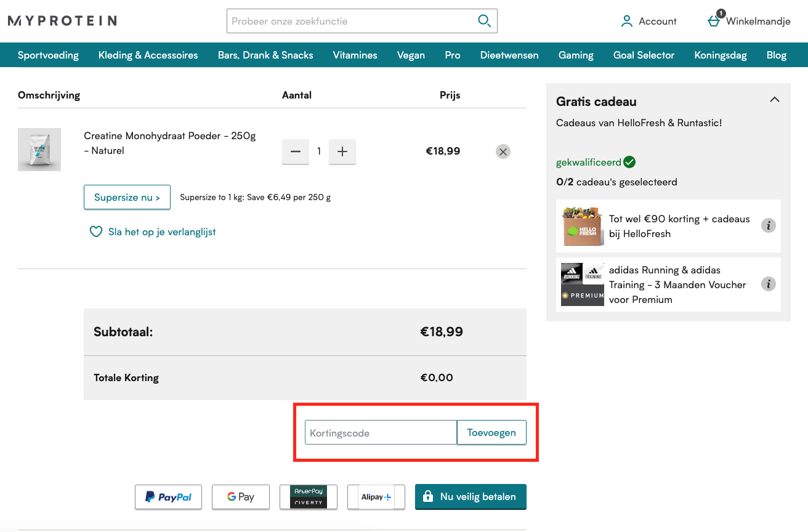The height and width of the screenshot is (532, 808).
Task: Click Nu veilig betalen checkout button
Action: point(471,497)
